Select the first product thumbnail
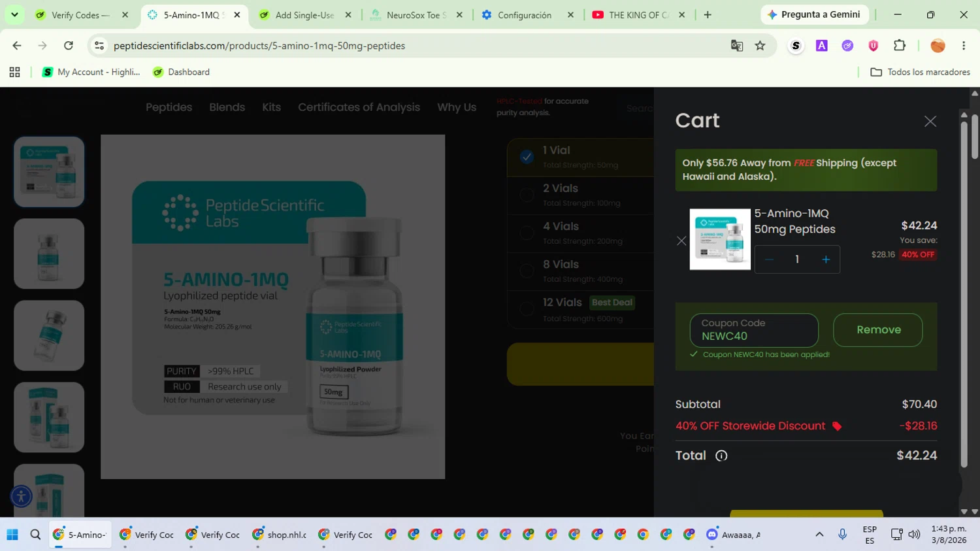This screenshot has height=551, width=980. (49, 172)
